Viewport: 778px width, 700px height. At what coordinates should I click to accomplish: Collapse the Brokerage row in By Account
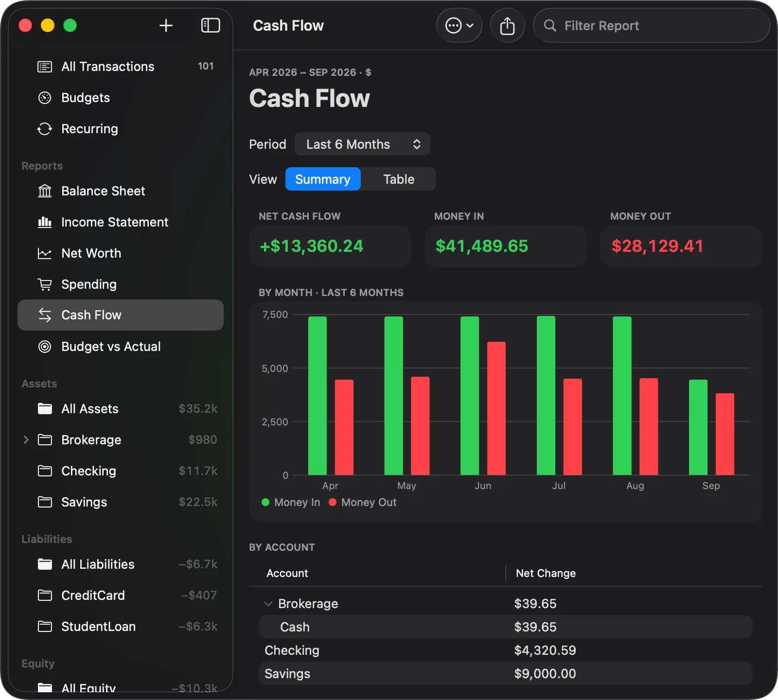268,604
